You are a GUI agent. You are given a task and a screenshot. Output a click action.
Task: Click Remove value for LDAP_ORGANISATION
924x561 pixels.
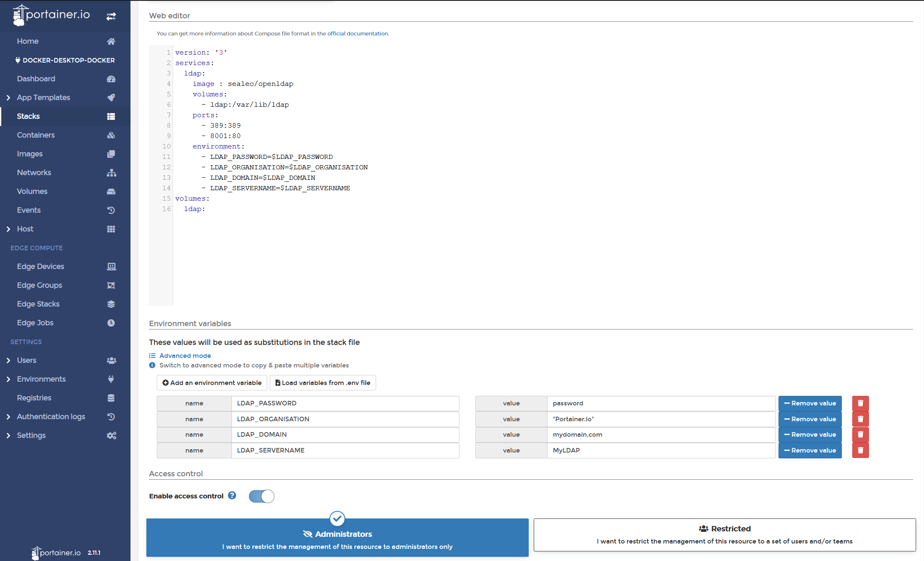click(x=810, y=418)
